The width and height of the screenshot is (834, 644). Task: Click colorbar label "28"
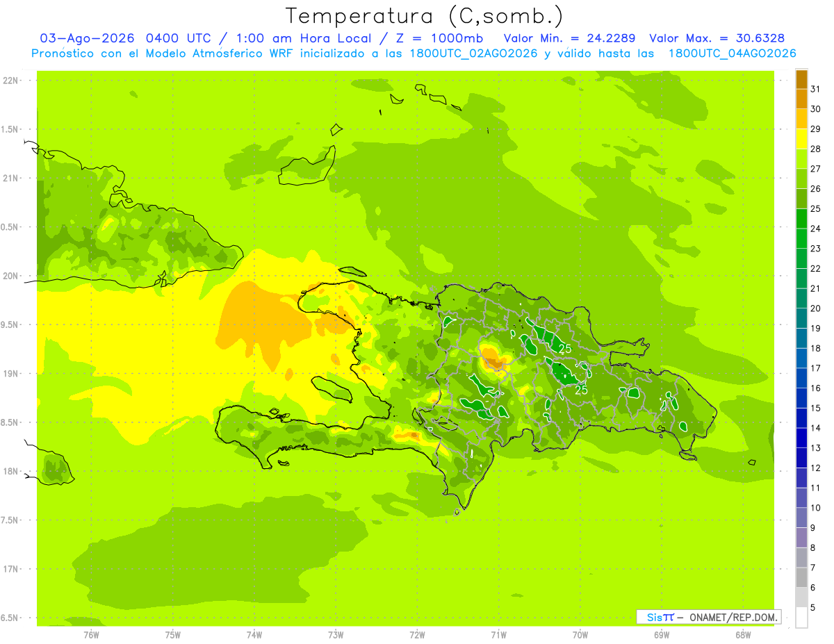(x=816, y=149)
